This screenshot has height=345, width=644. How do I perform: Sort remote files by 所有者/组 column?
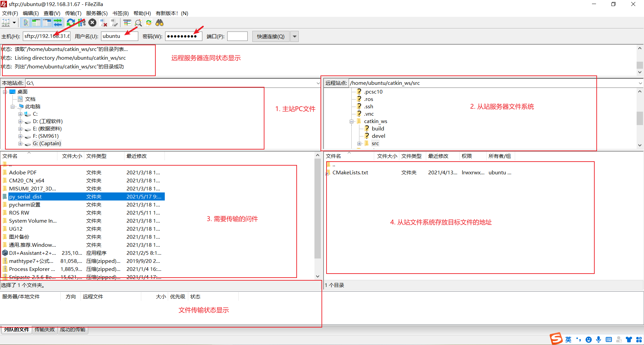point(500,156)
